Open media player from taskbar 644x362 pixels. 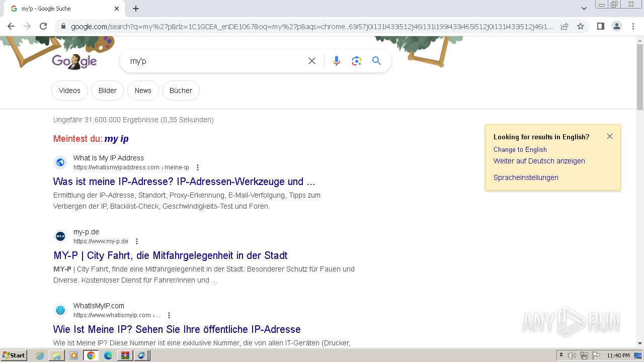[x=74, y=355]
